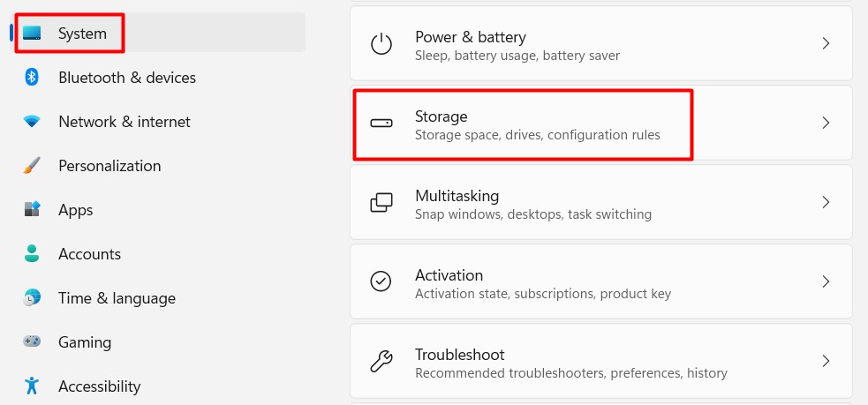Expand Power & battery via chevron arrow

(x=826, y=43)
